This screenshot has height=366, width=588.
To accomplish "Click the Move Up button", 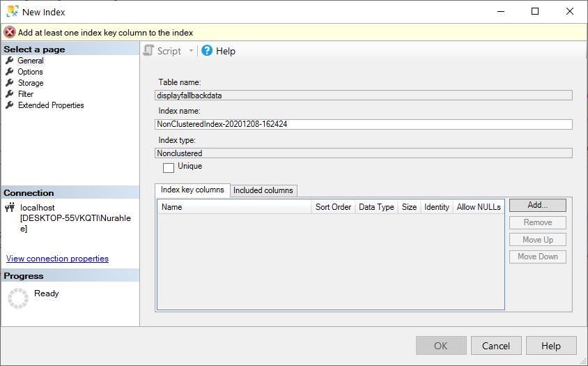I will (x=538, y=240).
